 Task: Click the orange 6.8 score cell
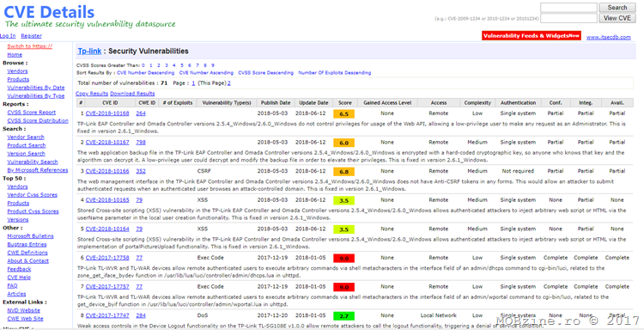344,172
